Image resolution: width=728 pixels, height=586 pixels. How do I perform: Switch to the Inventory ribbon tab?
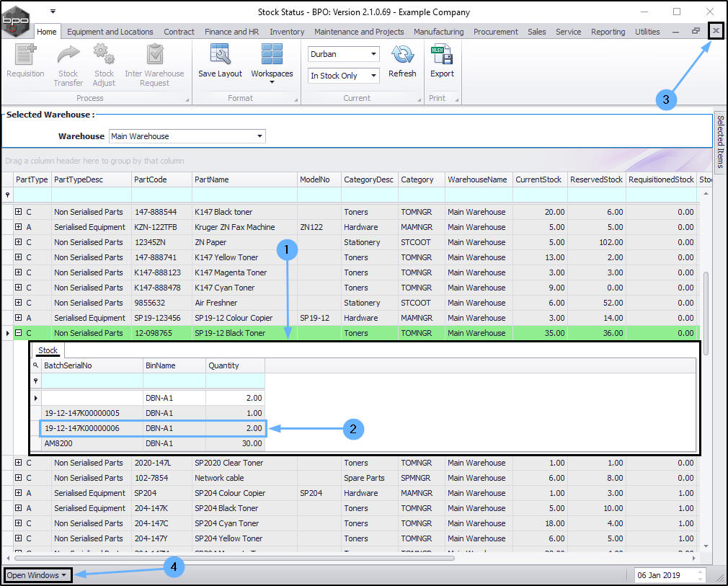pyautogui.click(x=287, y=32)
